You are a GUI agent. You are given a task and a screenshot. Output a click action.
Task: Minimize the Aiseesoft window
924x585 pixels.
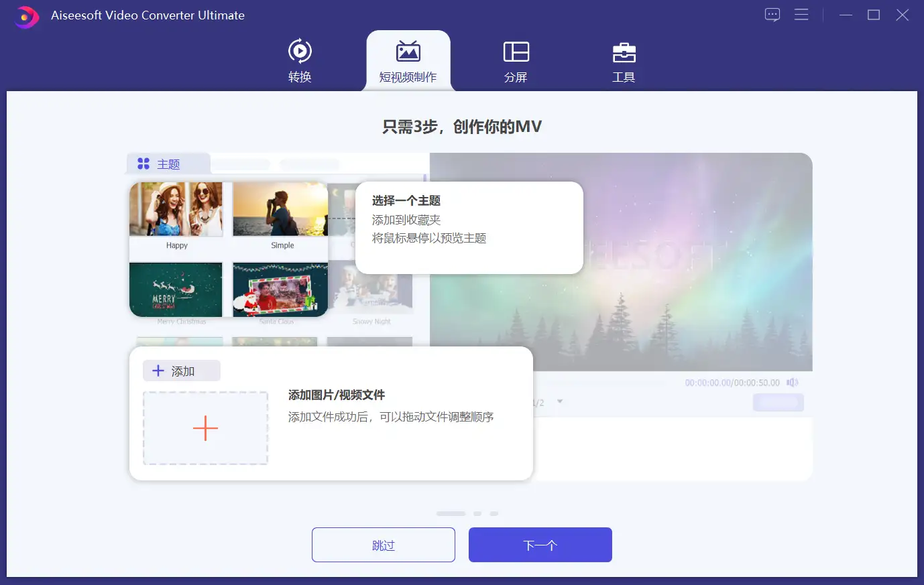(846, 15)
